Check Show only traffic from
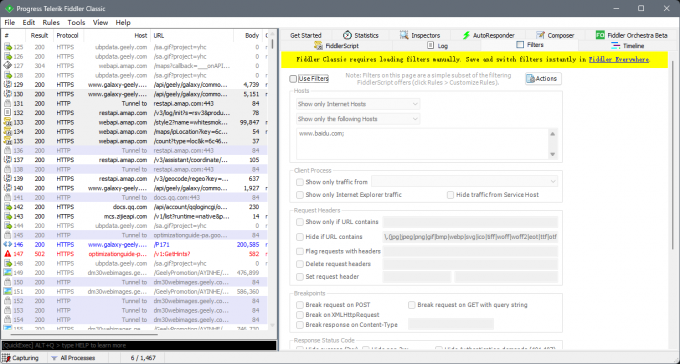Image resolution: width=680 pixels, height=364 pixels. [300, 182]
